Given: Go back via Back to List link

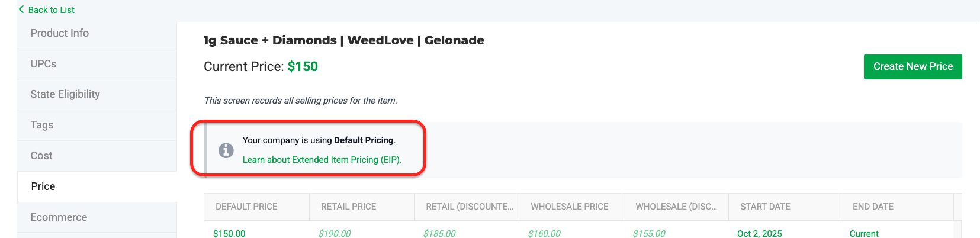Looking at the screenshot, I should 51,10.
